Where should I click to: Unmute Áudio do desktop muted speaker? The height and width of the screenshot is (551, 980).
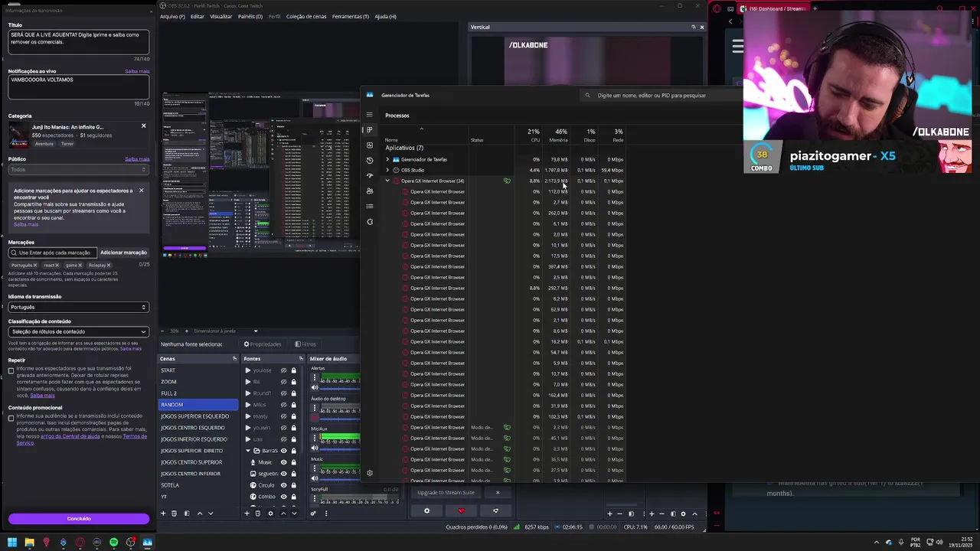pos(314,418)
